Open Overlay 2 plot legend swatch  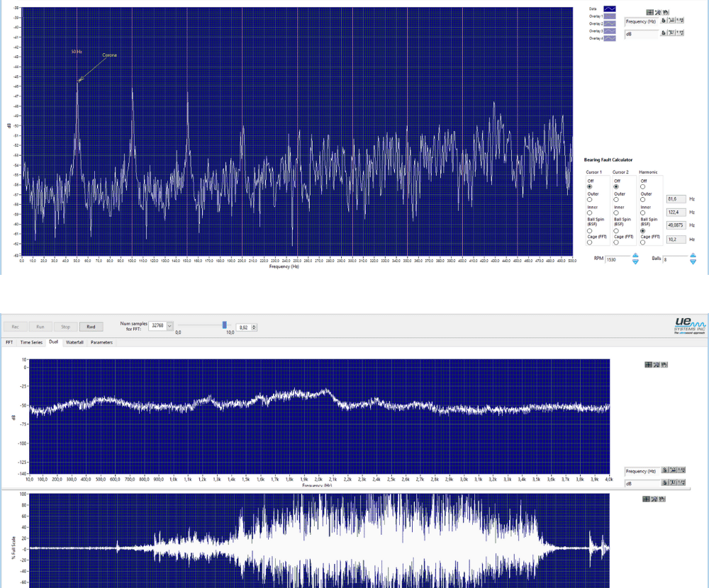point(610,23)
